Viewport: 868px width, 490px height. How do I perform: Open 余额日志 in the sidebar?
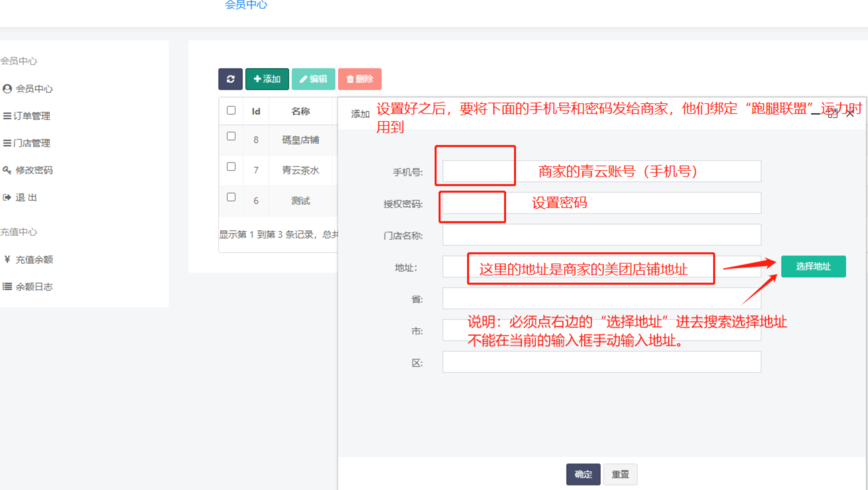[x=34, y=287]
